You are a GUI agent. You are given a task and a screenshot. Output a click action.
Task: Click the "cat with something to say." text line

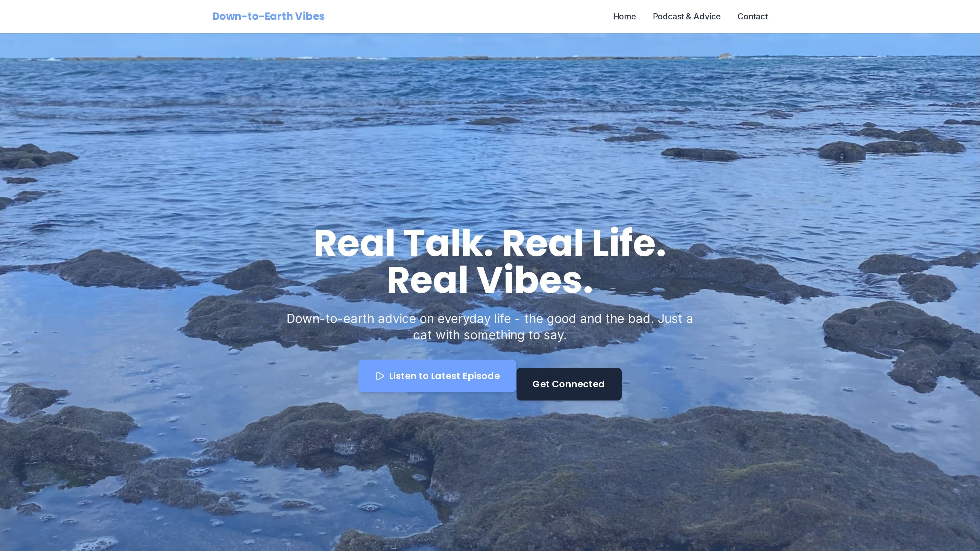coord(490,335)
